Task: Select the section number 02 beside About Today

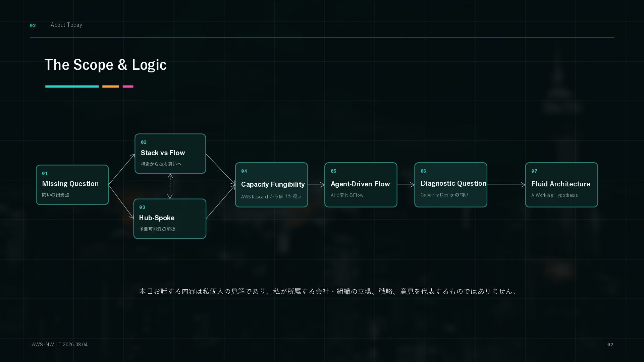Action: click(x=33, y=25)
